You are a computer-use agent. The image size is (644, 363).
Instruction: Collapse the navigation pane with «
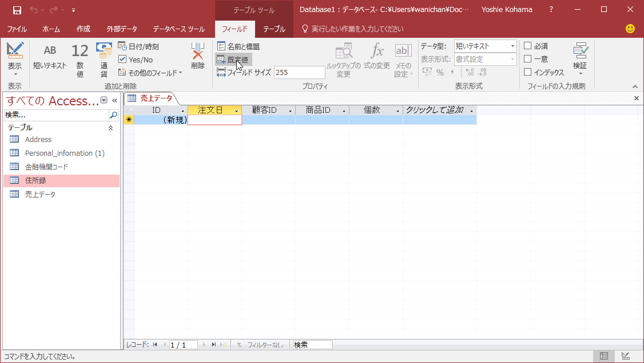(x=114, y=100)
